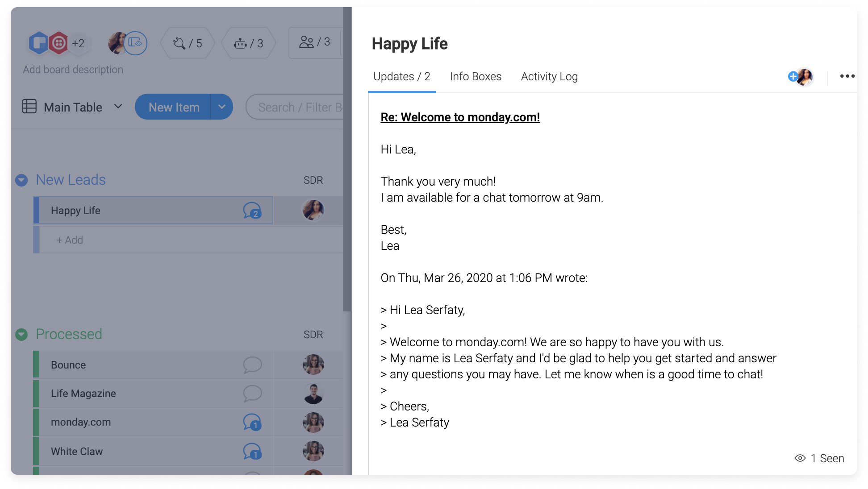Viewport: 868px width, 489px height.
Task: Switch to Updates / 2 tab
Action: coord(401,77)
